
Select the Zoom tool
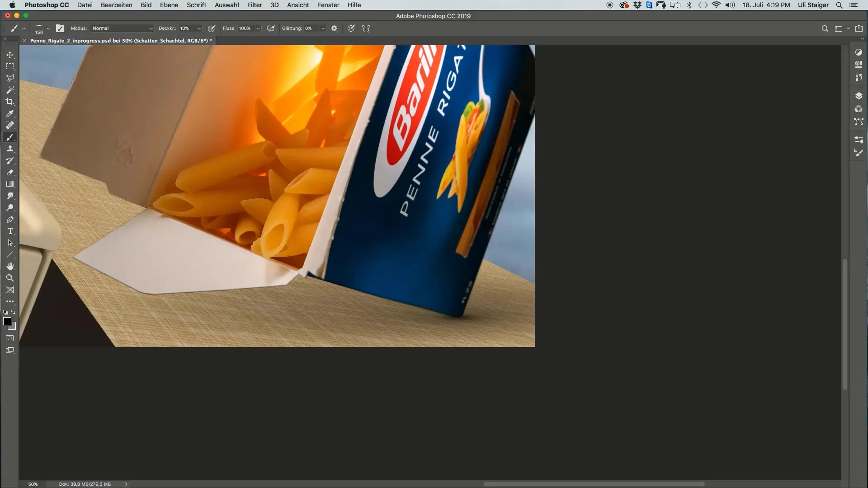point(10,278)
